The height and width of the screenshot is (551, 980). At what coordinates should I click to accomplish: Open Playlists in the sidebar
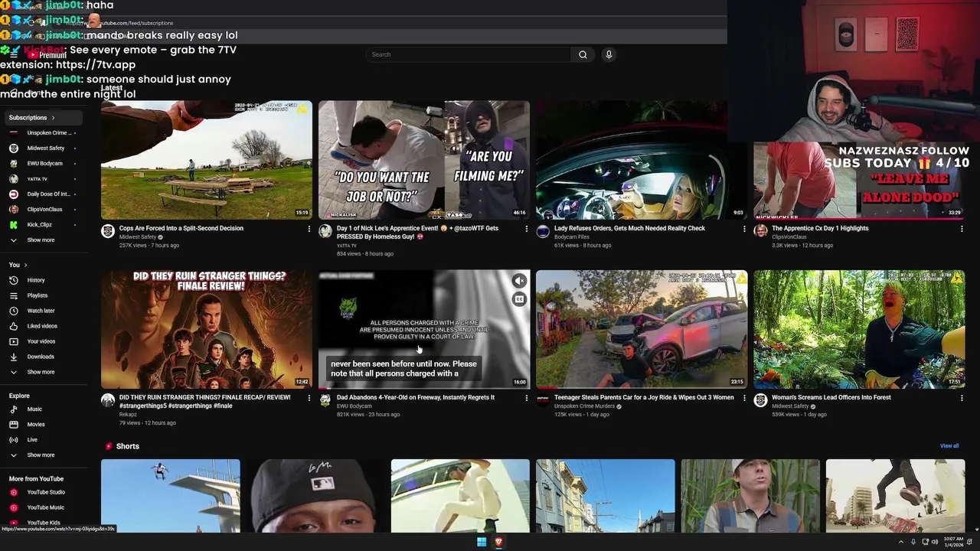pyautogui.click(x=37, y=295)
